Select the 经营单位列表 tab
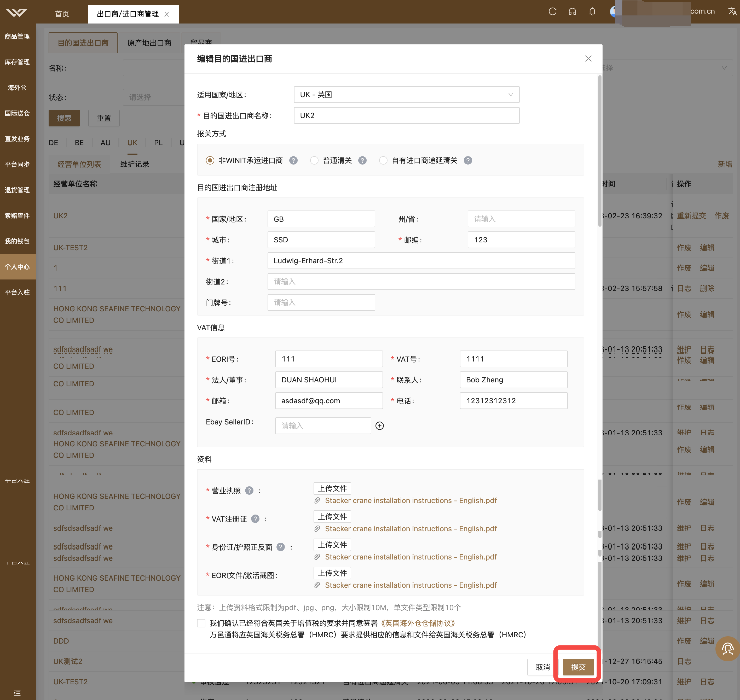Viewport: 740px width, 700px height. point(79,164)
